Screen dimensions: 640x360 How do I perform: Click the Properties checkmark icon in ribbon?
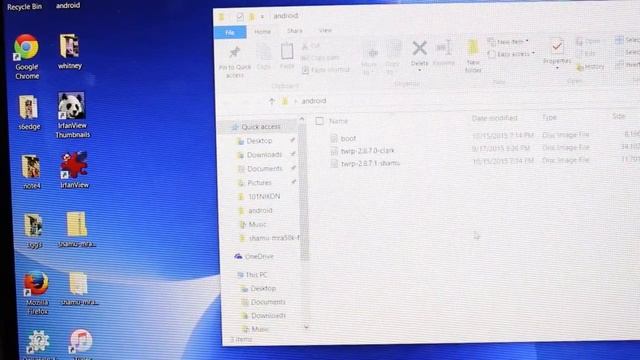pos(557,47)
